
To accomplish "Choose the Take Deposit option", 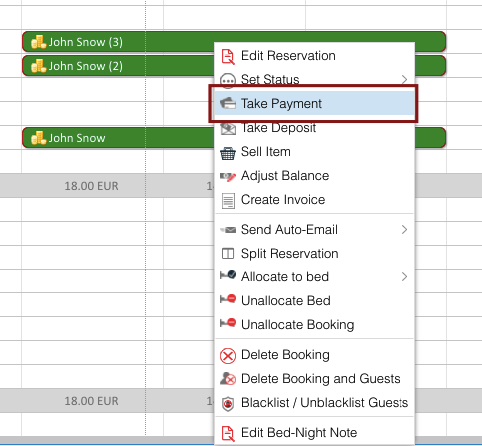I will (314, 128).
